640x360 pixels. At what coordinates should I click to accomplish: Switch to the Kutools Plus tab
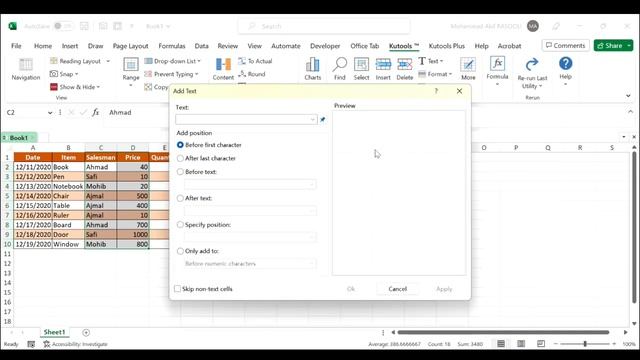tap(447, 46)
